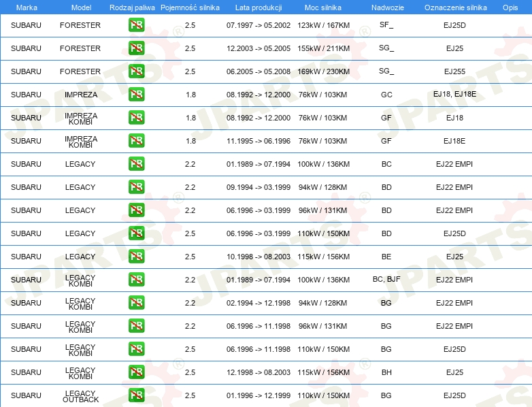Image resolution: width=532 pixels, height=407 pixels.
Task: Click the GC body code cell
Action: point(386,95)
